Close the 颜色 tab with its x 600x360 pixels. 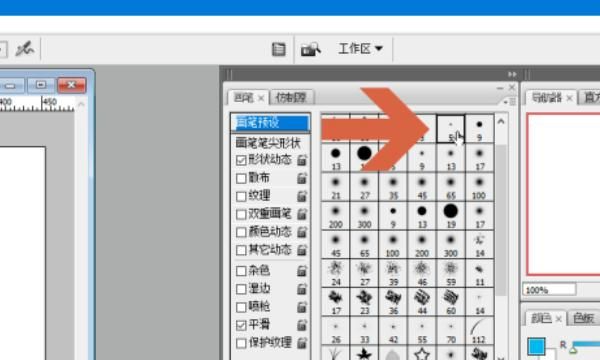(x=558, y=319)
